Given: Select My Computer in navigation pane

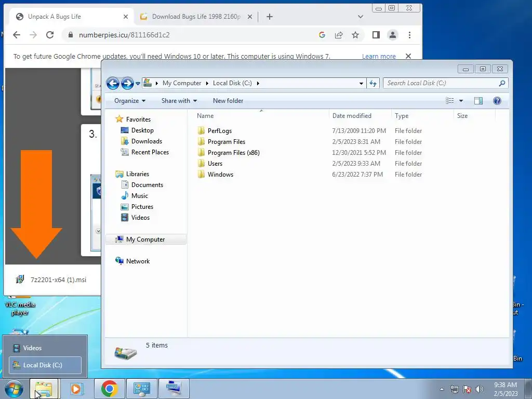Looking at the screenshot, I should 145,240.
